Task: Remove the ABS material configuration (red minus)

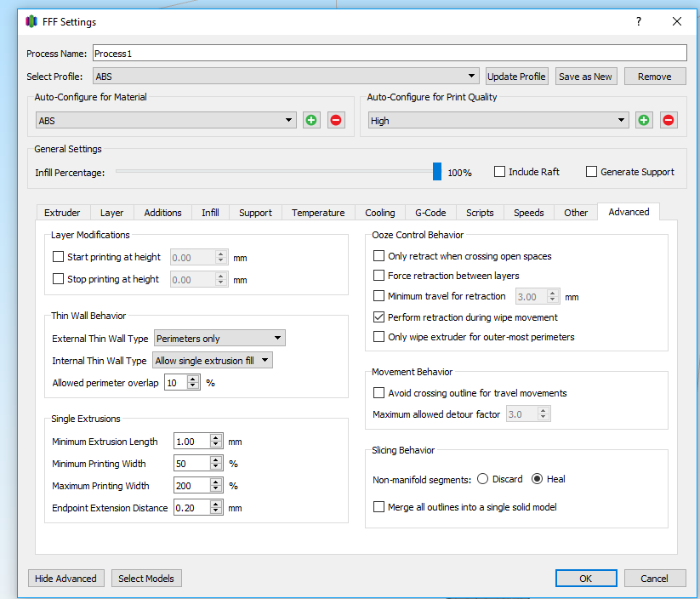Action: click(336, 120)
